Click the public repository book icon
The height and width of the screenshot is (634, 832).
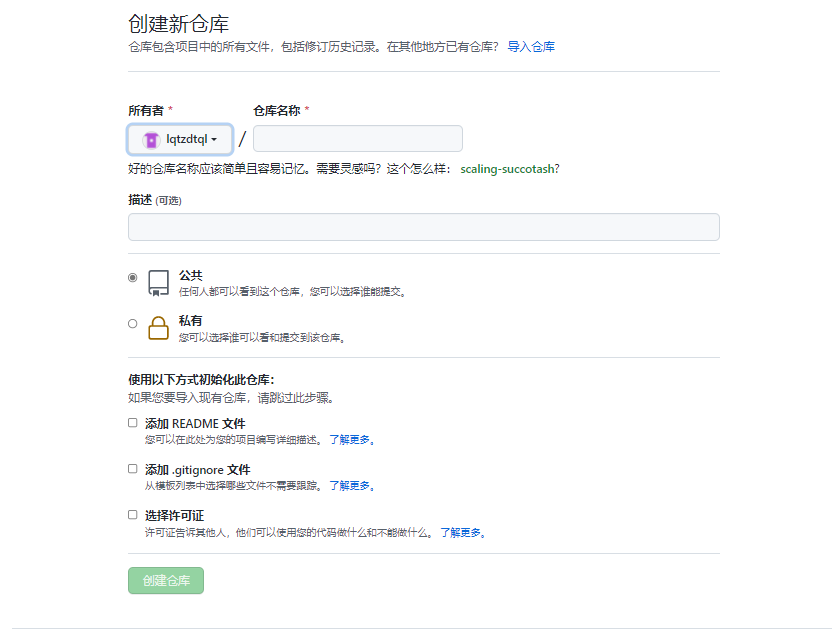coord(158,283)
